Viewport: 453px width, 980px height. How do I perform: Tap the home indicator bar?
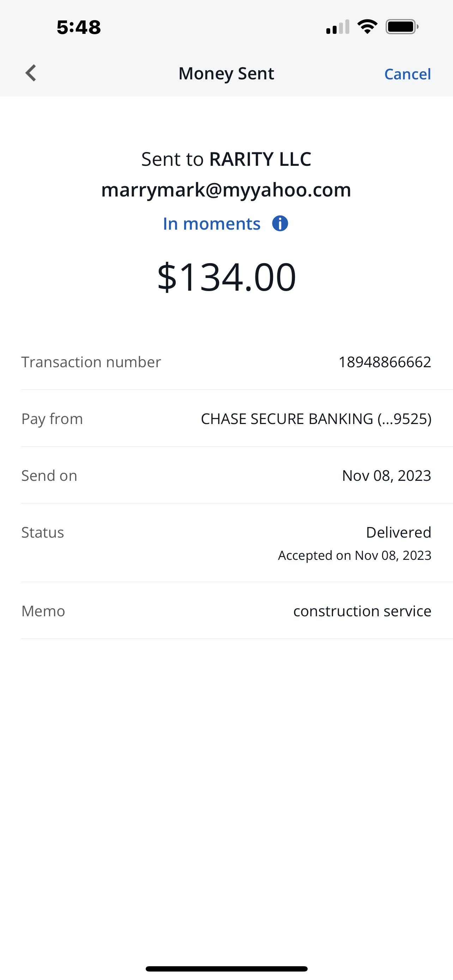click(226, 969)
